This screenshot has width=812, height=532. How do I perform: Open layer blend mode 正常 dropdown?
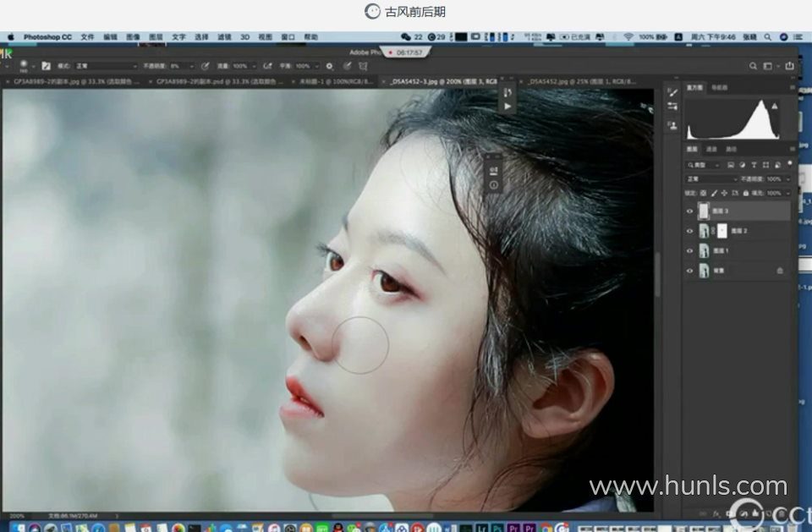[711, 178]
